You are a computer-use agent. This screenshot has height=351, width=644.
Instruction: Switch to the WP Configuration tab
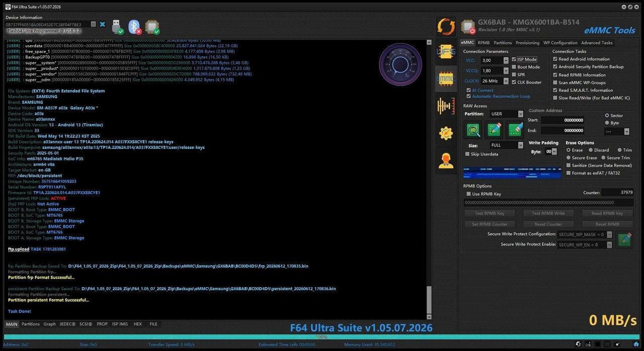560,43
